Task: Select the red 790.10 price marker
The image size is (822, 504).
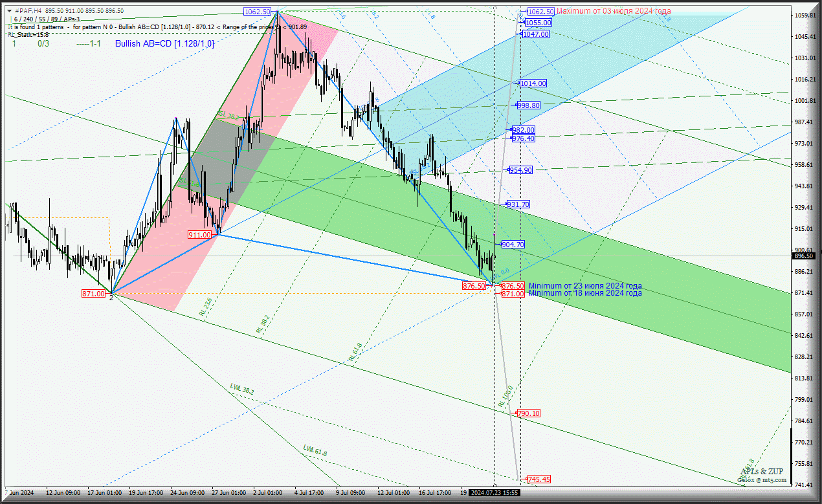Action: (529, 413)
